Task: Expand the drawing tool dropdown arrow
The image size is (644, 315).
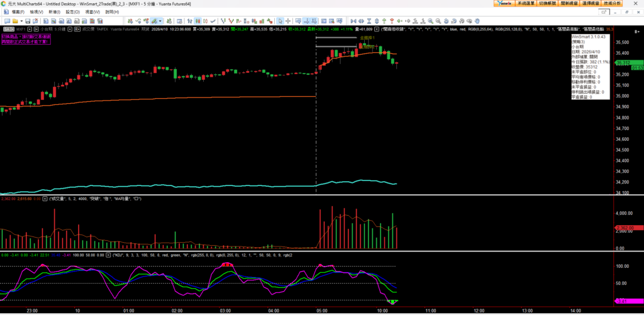Action: (x=162, y=21)
